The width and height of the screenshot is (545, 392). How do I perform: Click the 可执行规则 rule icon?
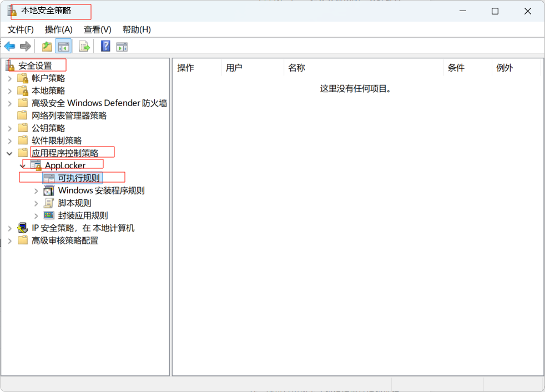(x=49, y=178)
